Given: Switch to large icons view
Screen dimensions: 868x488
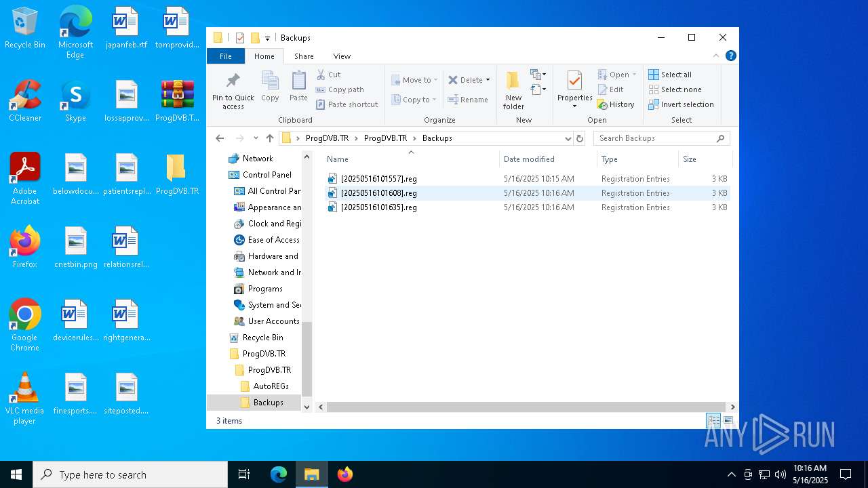Looking at the screenshot, I should [x=728, y=421].
